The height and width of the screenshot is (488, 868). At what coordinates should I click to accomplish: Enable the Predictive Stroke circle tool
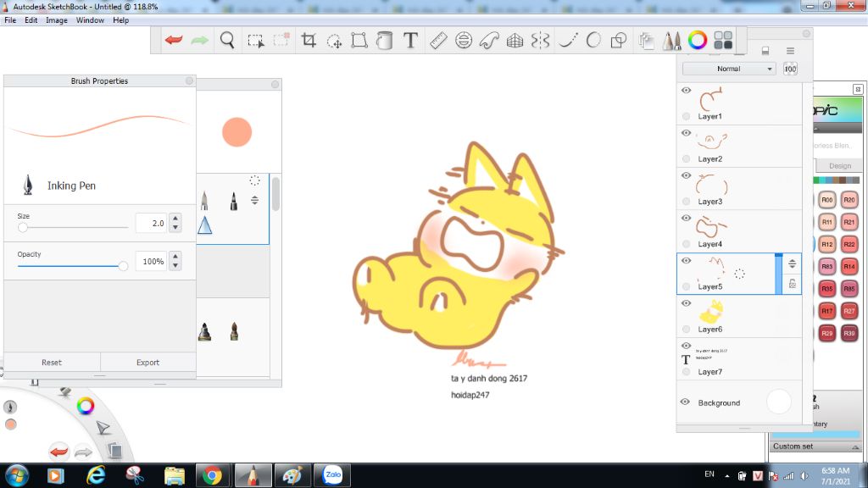(593, 40)
